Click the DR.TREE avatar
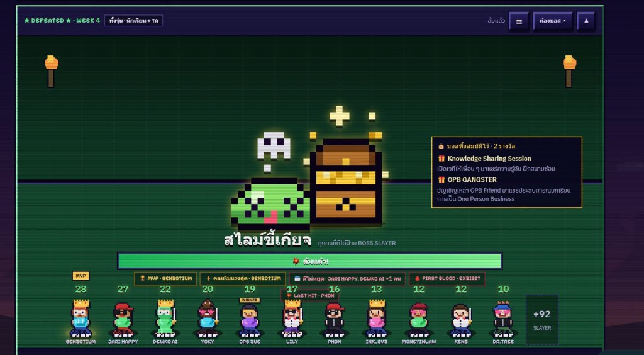644x355 pixels. pos(504,319)
